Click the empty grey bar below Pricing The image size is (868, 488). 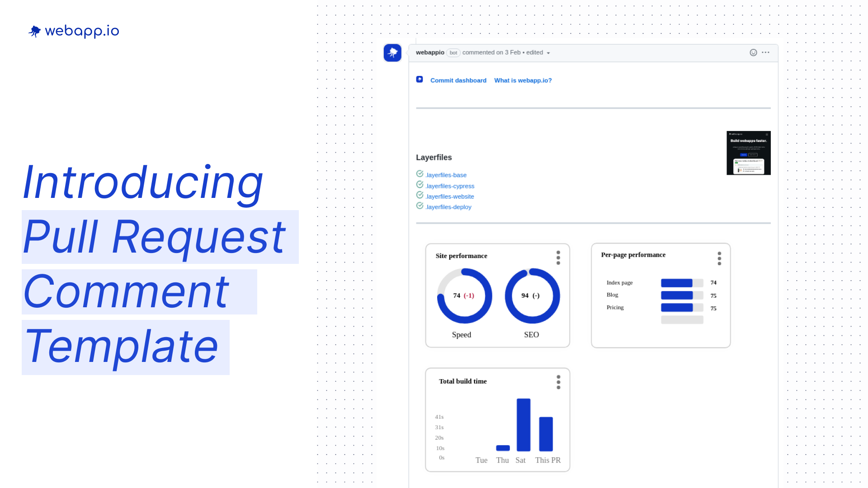pyautogui.click(x=682, y=320)
